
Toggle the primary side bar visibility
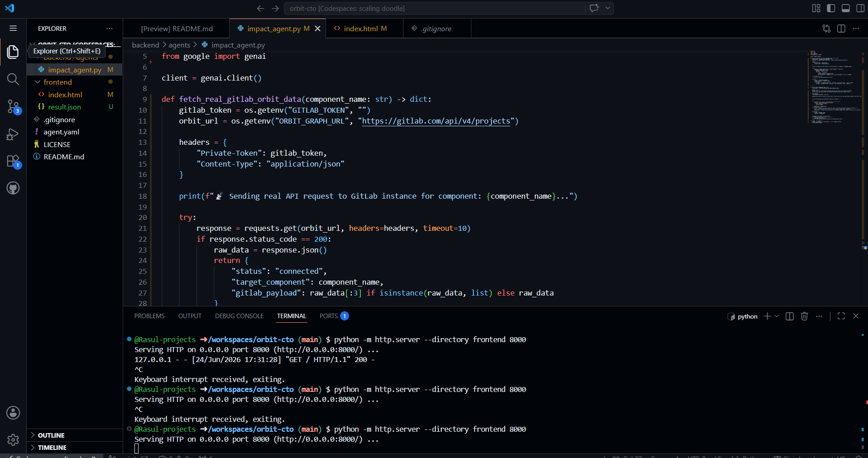[831, 8]
